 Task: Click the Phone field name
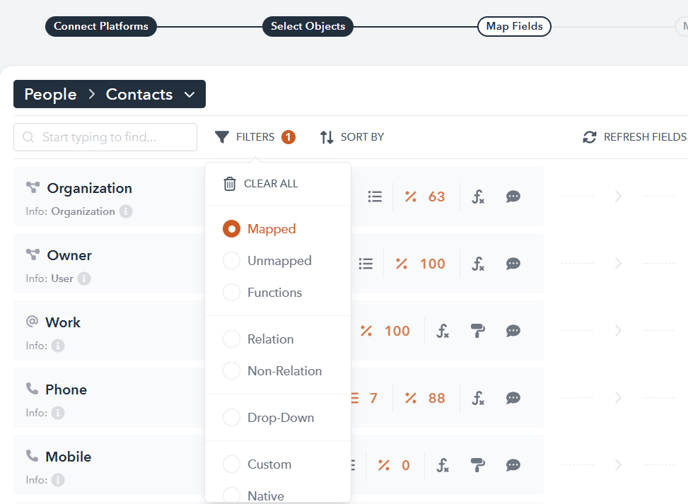pos(66,390)
